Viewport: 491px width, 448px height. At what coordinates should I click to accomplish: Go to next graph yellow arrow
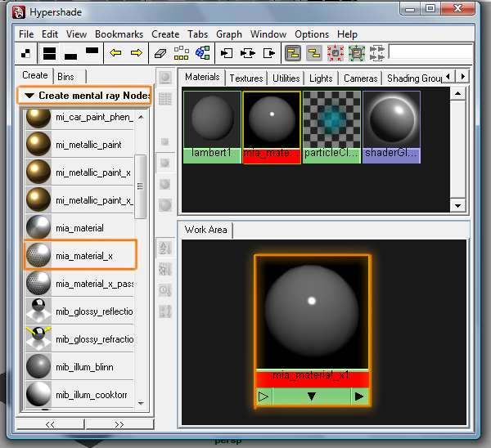coord(136,53)
